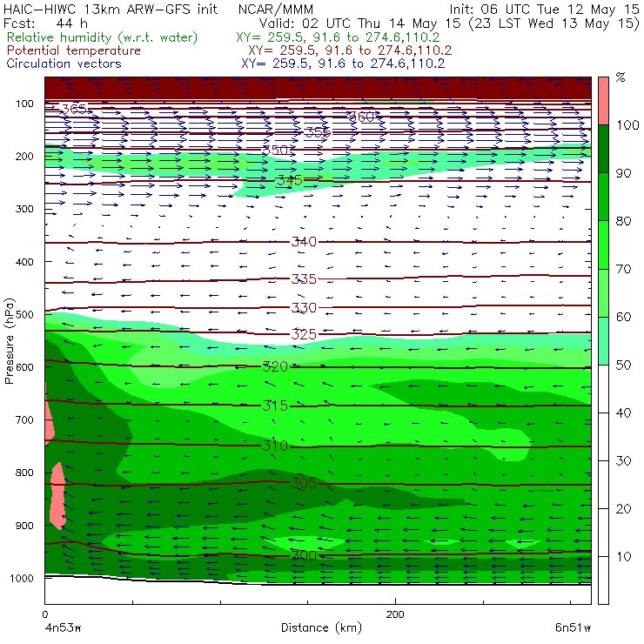
Task: Click the 355 potential temperature contour label
Action: coord(318,132)
